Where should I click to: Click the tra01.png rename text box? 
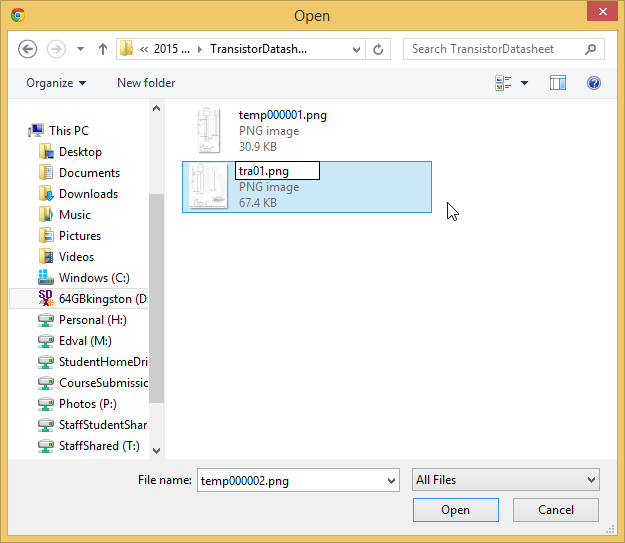coord(277,171)
